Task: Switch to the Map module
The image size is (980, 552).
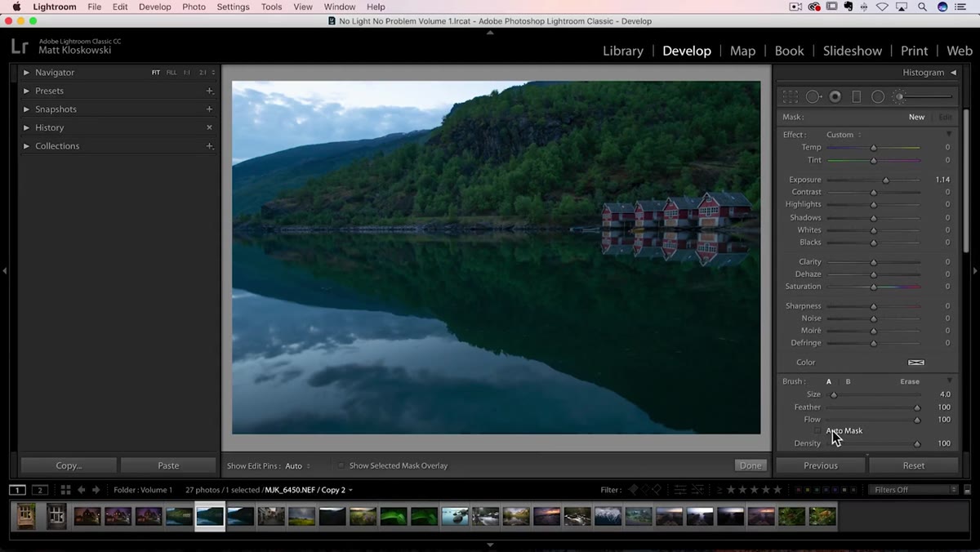Action: (x=742, y=51)
